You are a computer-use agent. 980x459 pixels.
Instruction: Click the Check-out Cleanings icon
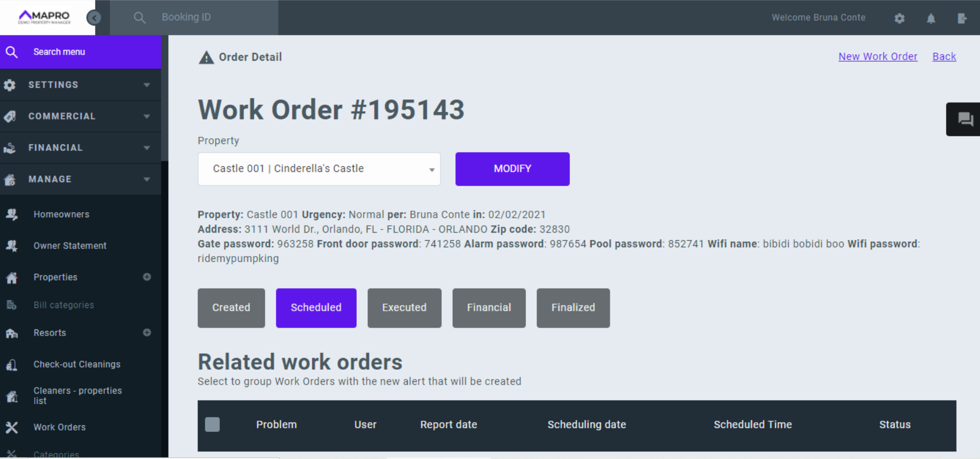12,365
